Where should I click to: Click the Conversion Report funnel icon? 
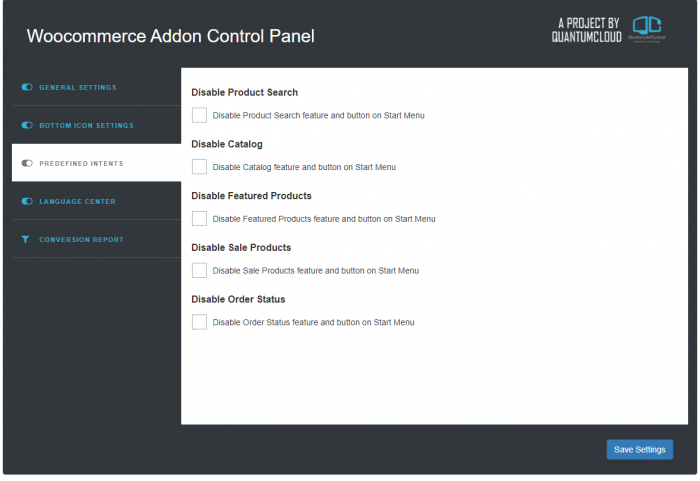pyautogui.click(x=26, y=239)
